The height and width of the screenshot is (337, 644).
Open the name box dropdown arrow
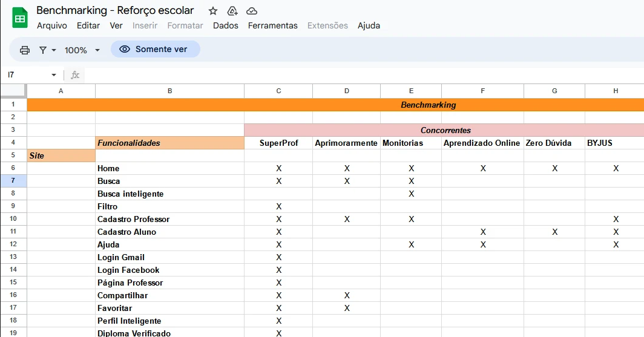(54, 74)
